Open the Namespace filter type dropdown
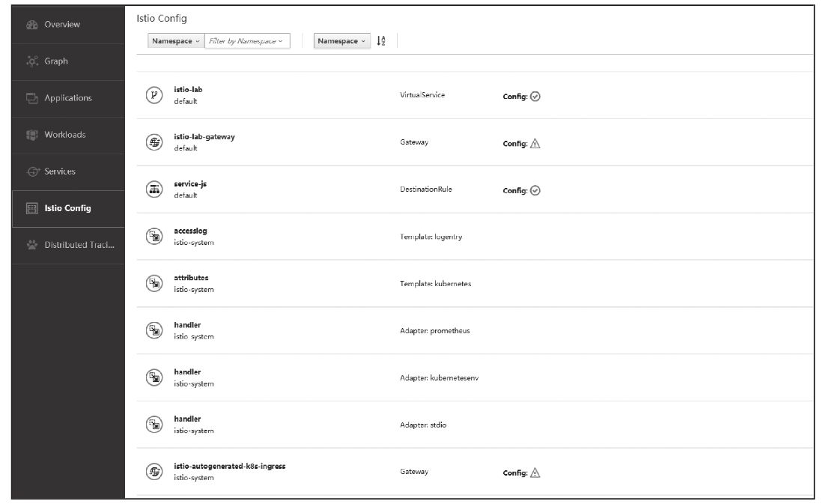Screen dimensions: 826x504 [x=174, y=41]
